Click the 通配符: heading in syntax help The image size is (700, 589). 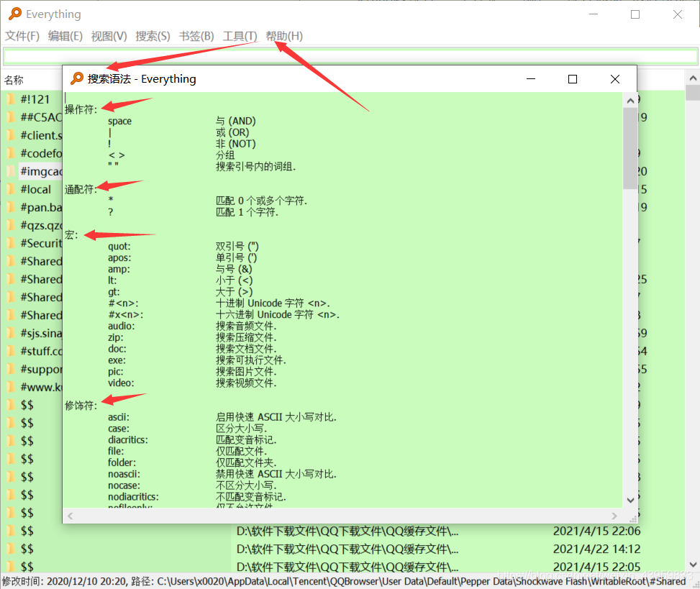click(81, 189)
